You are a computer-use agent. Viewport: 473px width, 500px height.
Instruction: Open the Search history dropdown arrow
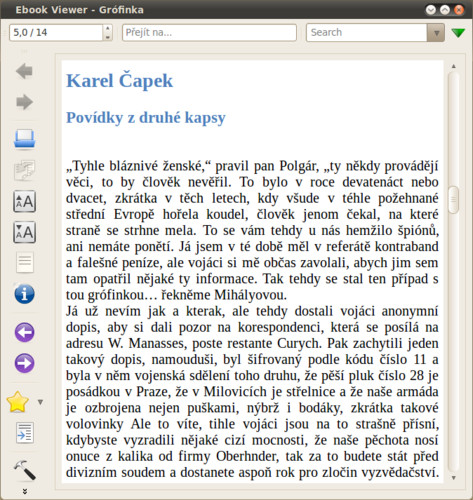click(436, 33)
